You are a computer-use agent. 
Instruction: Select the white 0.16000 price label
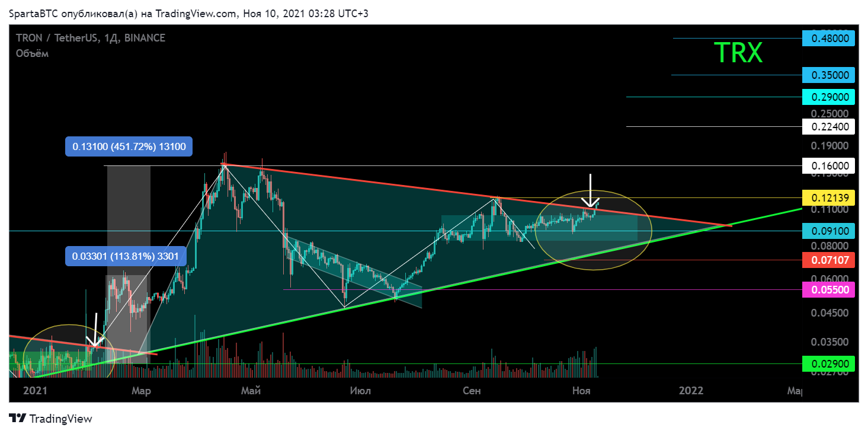pyautogui.click(x=828, y=166)
